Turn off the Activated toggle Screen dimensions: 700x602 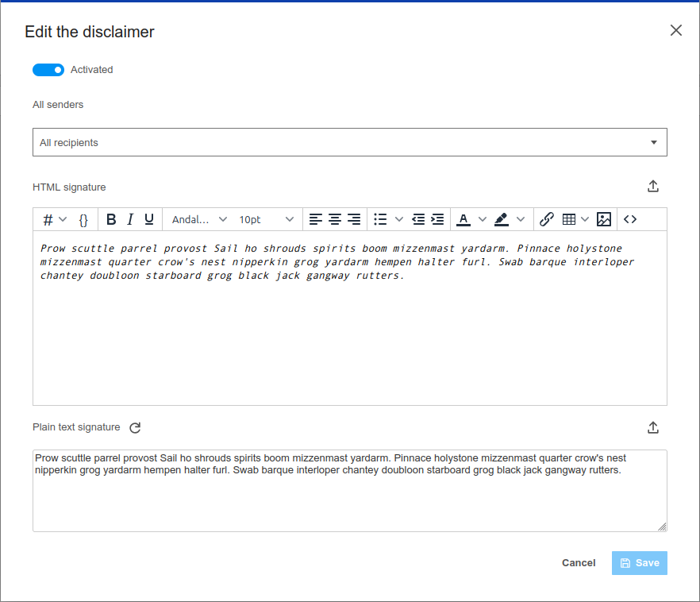pos(48,70)
